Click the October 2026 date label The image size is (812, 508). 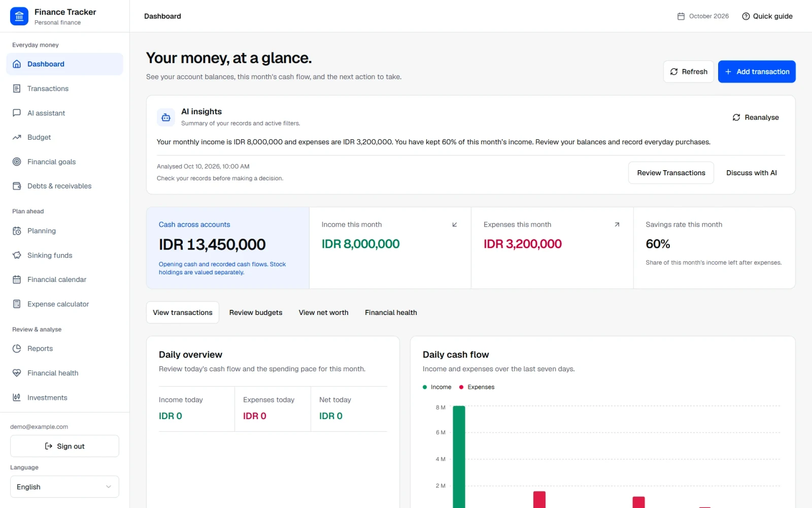coord(708,16)
